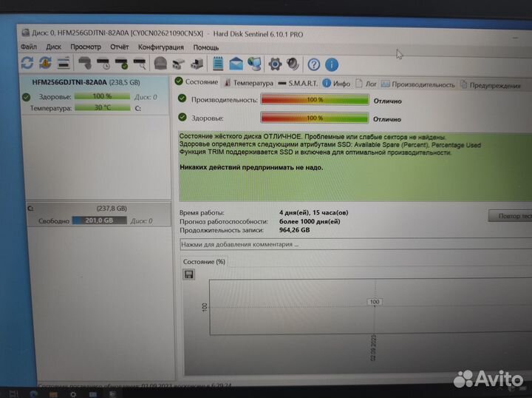The width and height of the screenshot is (532, 398).
Task: Switch to the S.M.A.R.T. tab
Action: pyautogui.click(x=298, y=84)
